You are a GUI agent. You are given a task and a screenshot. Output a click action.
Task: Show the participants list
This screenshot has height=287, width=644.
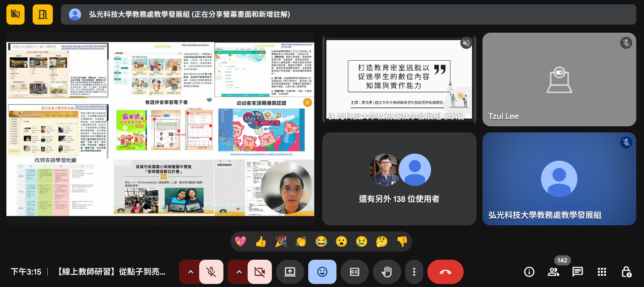click(553, 272)
